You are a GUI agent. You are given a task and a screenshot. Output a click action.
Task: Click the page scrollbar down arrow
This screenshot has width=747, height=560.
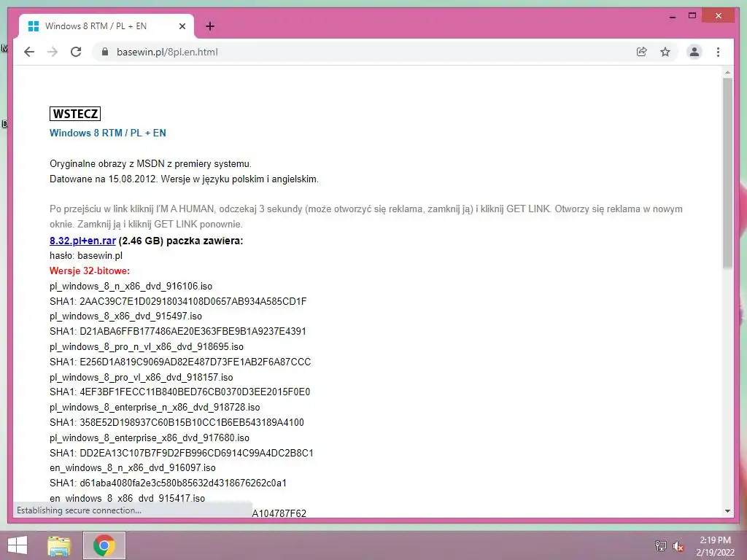(727, 511)
